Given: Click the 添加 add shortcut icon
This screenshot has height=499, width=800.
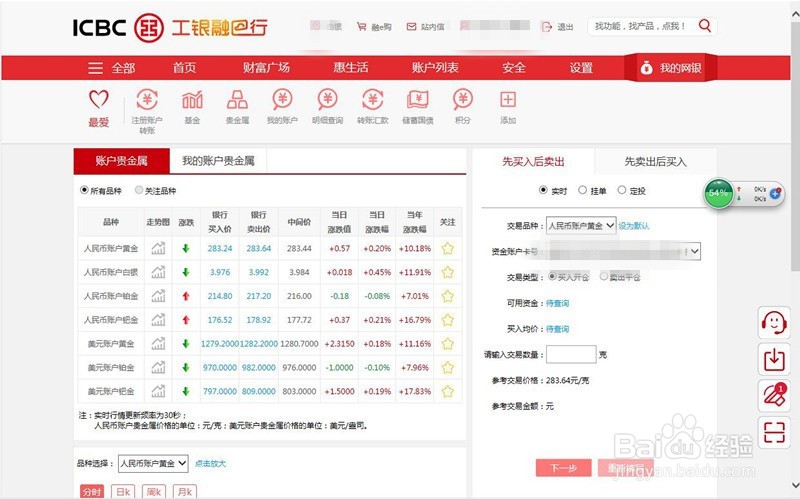Looking at the screenshot, I should (x=508, y=99).
